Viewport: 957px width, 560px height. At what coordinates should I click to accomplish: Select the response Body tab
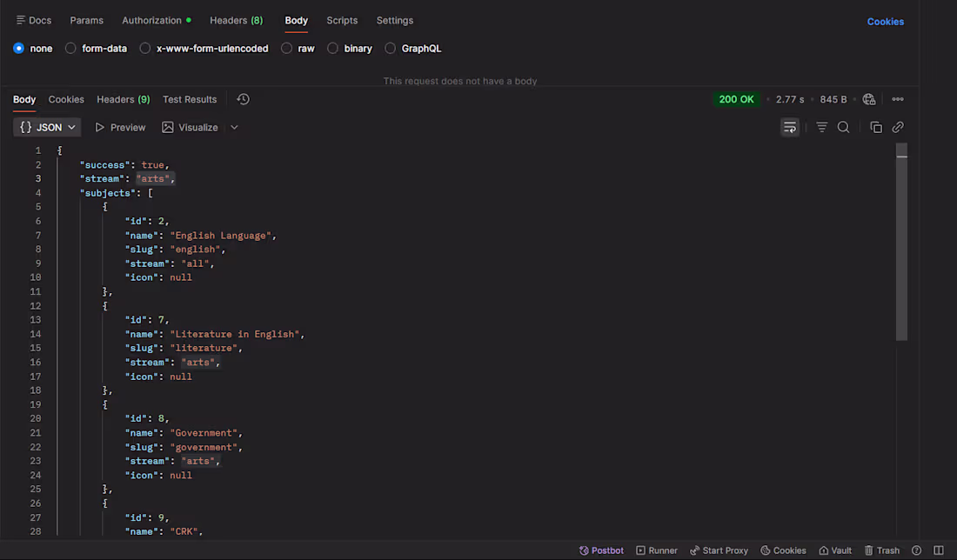click(x=24, y=99)
